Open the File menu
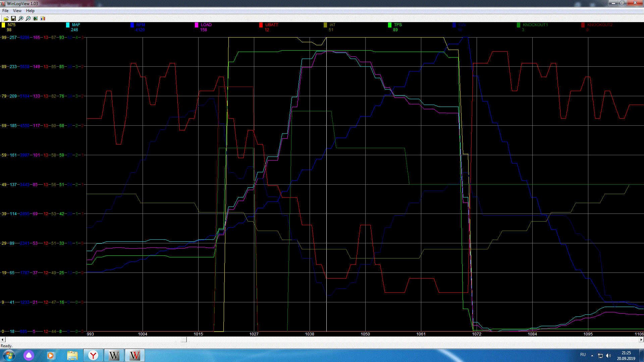This screenshot has width=644, height=362. [5, 11]
